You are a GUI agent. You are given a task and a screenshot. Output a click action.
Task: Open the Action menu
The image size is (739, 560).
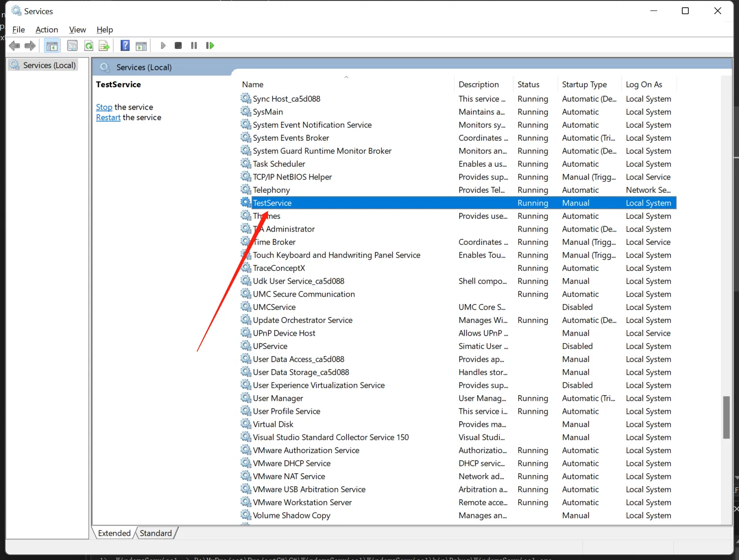[47, 30]
